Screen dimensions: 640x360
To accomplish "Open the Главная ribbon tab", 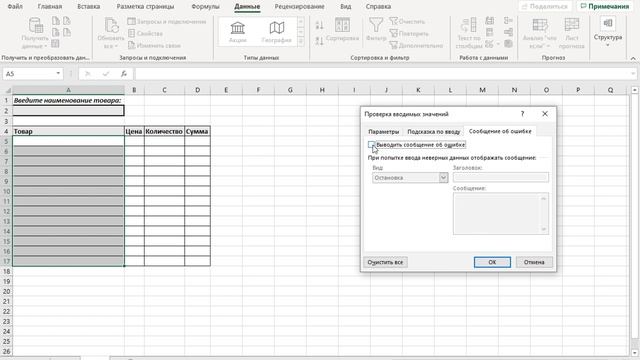I will click(x=50, y=7).
